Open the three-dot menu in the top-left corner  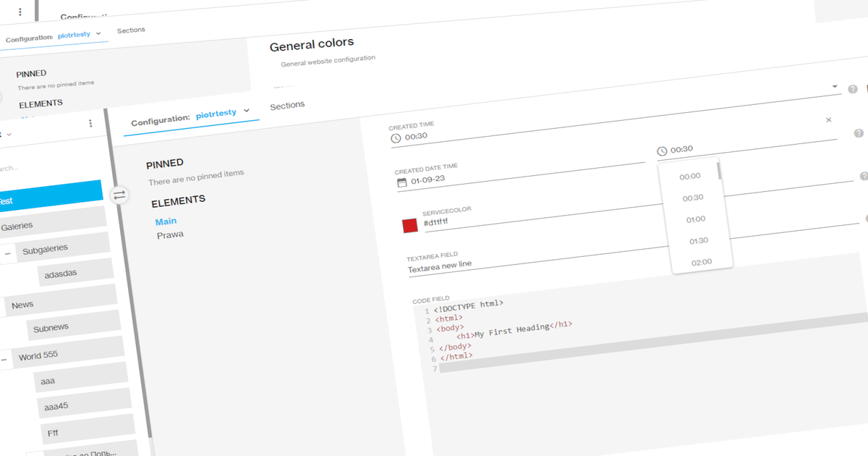coord(20,12)
